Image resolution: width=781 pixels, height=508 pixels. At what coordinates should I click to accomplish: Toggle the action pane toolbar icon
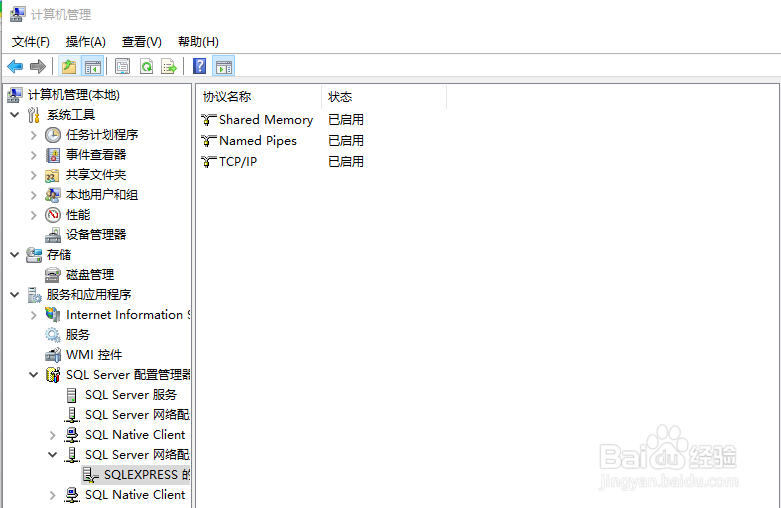pyautogui.click(x=224, y=66)
